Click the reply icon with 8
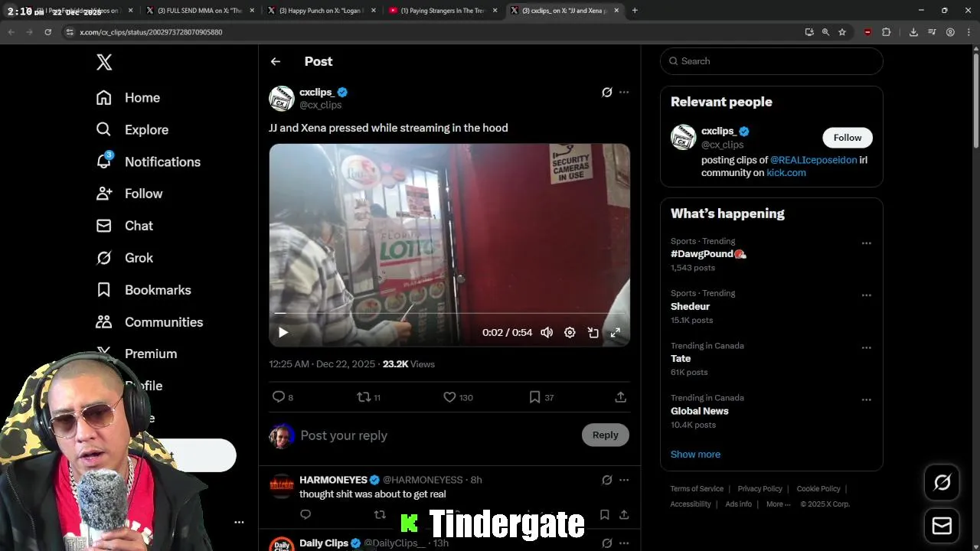This screenshot has height=551, width=980. click(x=283, y=397)
